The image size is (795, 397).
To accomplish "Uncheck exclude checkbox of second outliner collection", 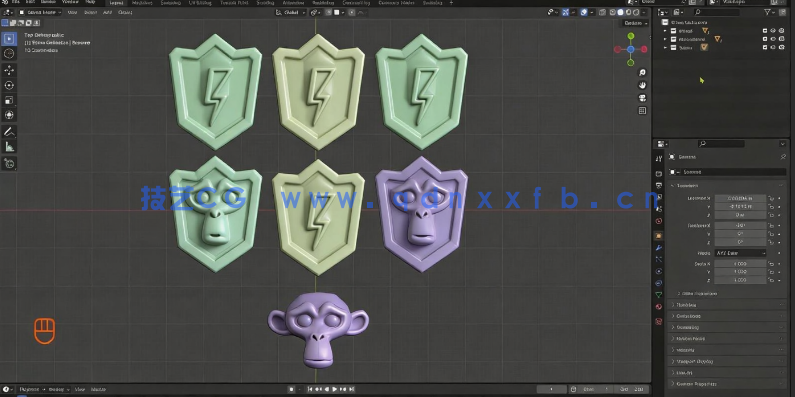I will pyautogui.click(x=765, y=39).
